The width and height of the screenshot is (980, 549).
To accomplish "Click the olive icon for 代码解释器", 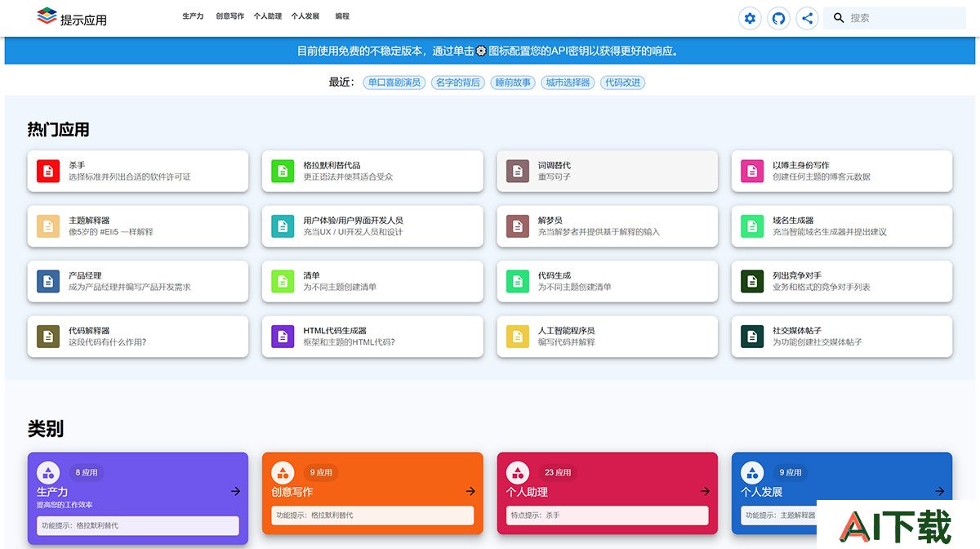I will pyautogui.click(x=48, y=337).
